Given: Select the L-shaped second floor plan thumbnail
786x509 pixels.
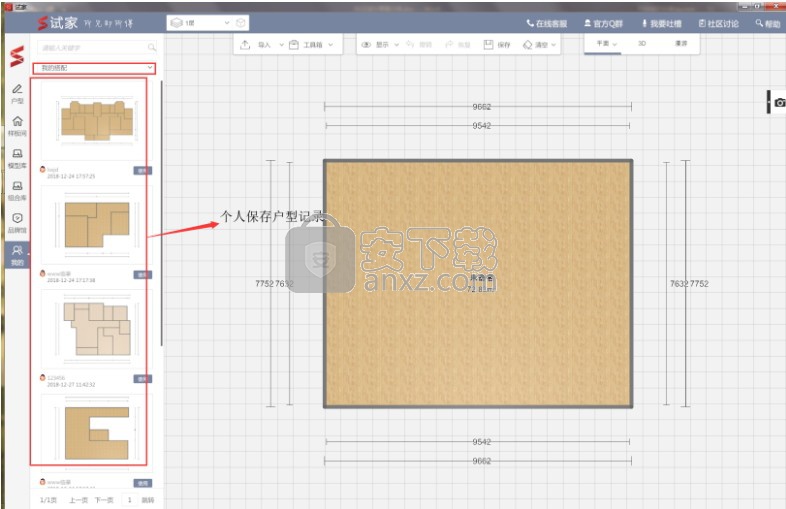Looking at the screenshot, I should click(97, 225).
